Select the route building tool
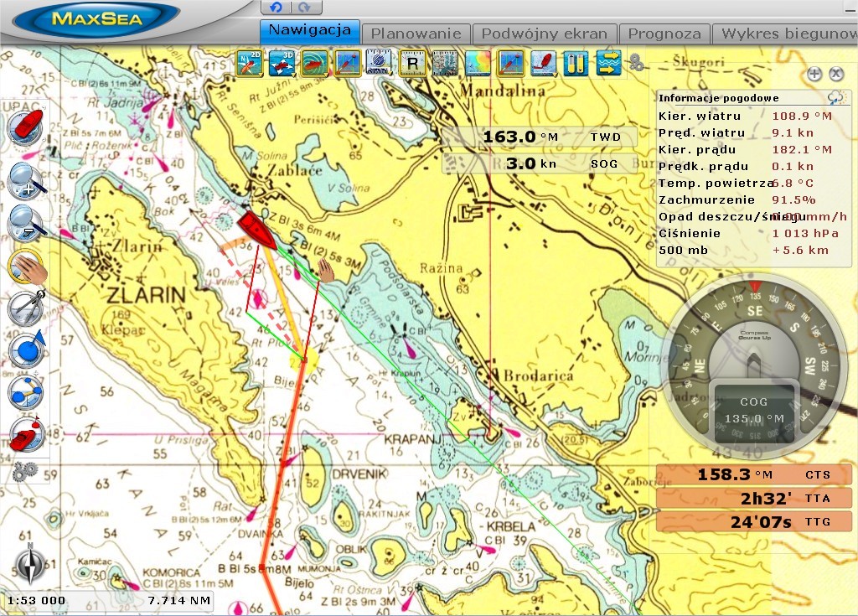The image size is (858, 616). pos(26,392)
